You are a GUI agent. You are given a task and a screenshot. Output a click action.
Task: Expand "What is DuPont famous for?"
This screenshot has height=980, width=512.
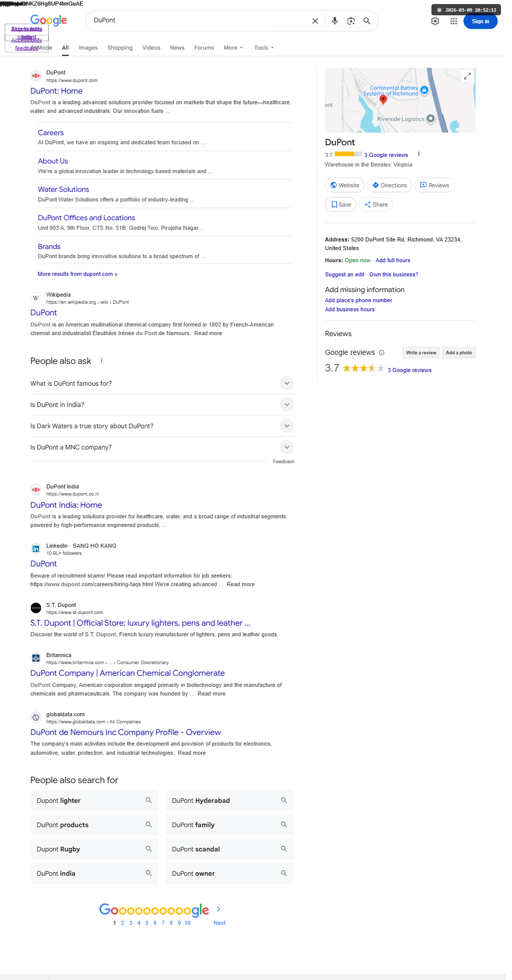point(286,383)
